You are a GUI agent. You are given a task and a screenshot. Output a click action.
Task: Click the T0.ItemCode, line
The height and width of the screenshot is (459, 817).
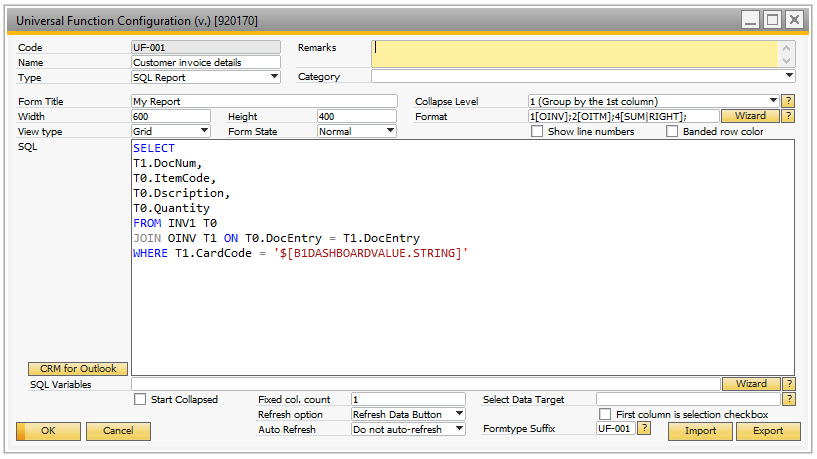coord(175,178)
